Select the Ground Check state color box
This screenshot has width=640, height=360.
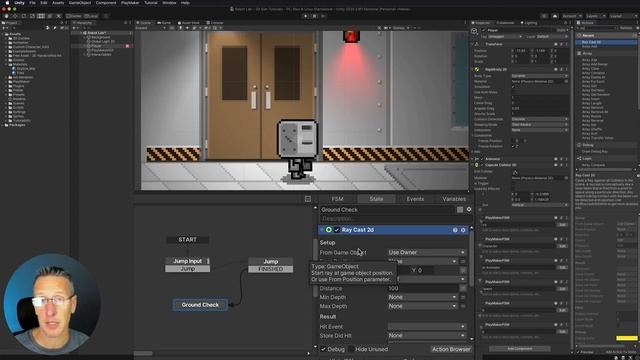[x=460, y=209]
